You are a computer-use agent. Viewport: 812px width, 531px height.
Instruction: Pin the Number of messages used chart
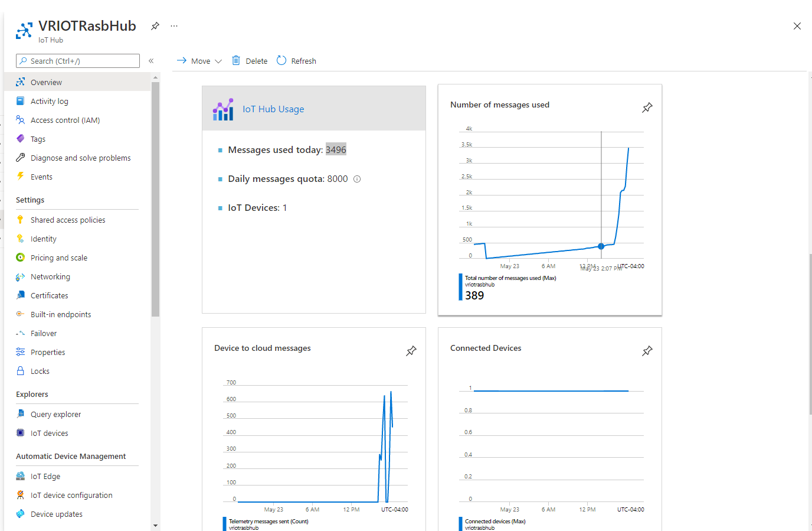click(647, 107)
